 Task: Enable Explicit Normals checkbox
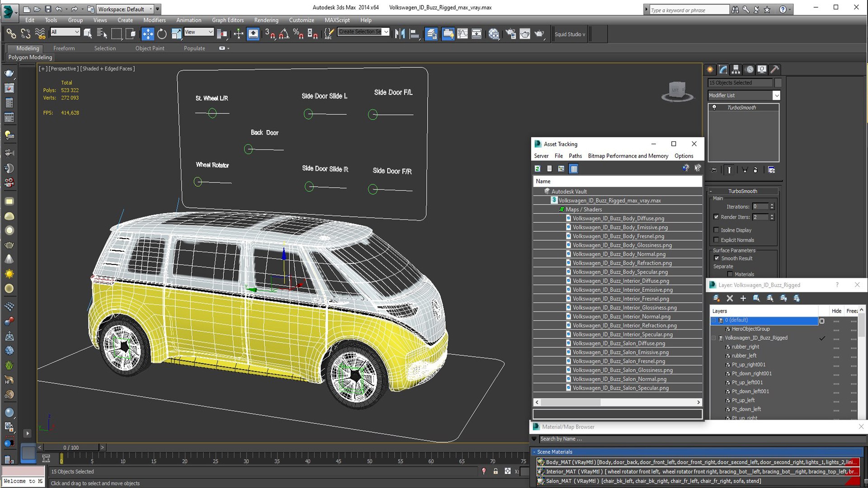coord(716,240)
